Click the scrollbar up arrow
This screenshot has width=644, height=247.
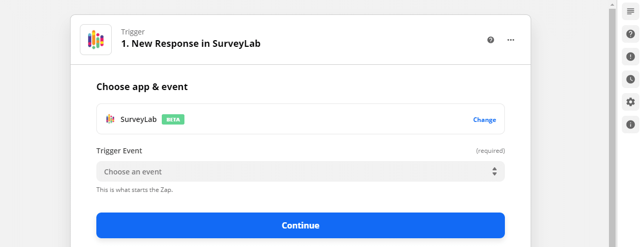click(x=612, y=4)
